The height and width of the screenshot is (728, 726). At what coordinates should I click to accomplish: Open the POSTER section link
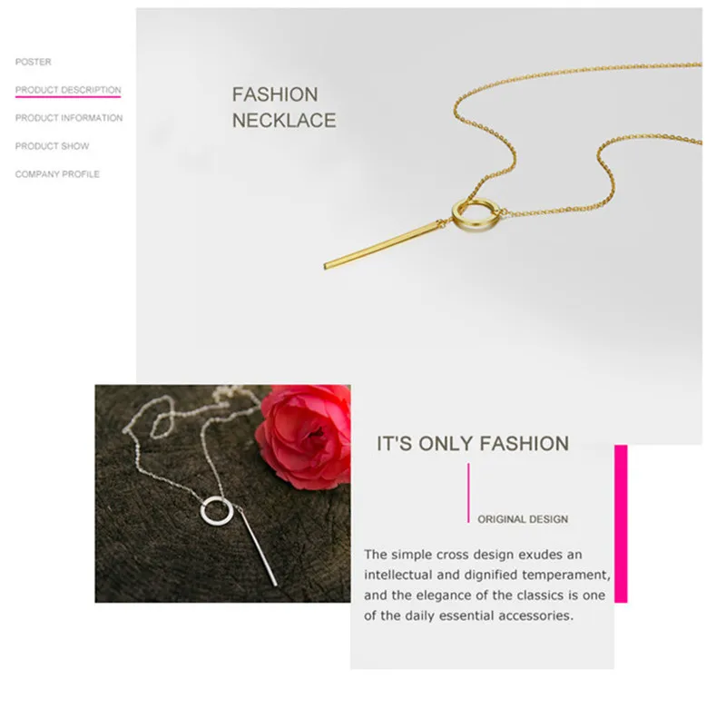[x=33, y=62]
